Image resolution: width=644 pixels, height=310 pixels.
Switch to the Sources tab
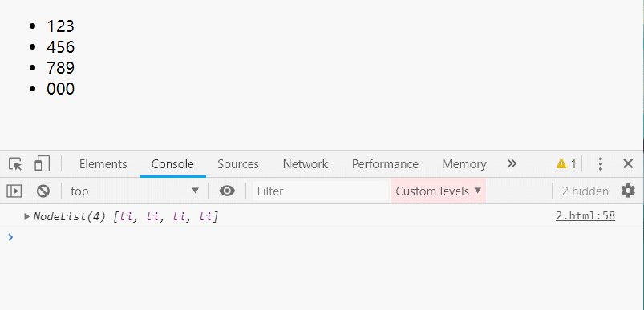pyautogui.click(x=238, y=164)
